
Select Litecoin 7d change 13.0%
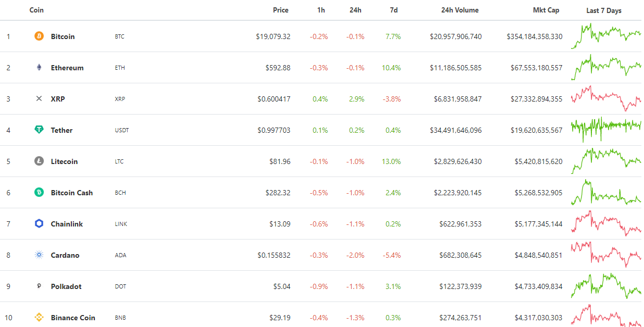(x=391, y=161)
